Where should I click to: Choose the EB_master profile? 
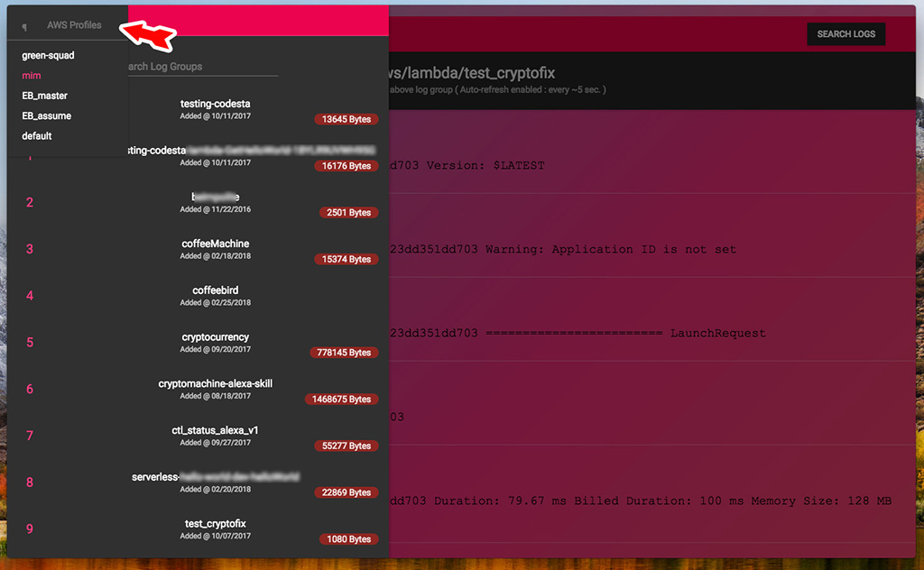(44, 96)
